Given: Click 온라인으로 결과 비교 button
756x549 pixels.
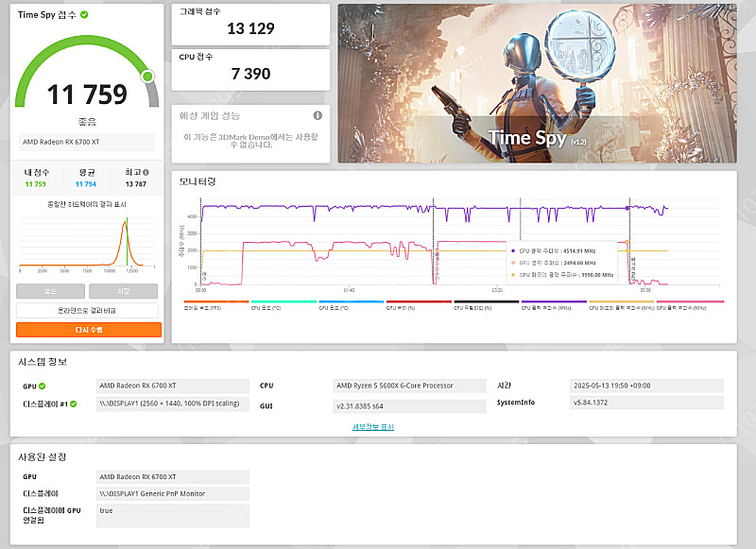Looking at the screenshot, I should pyautogui.click(x=87, y=311).
